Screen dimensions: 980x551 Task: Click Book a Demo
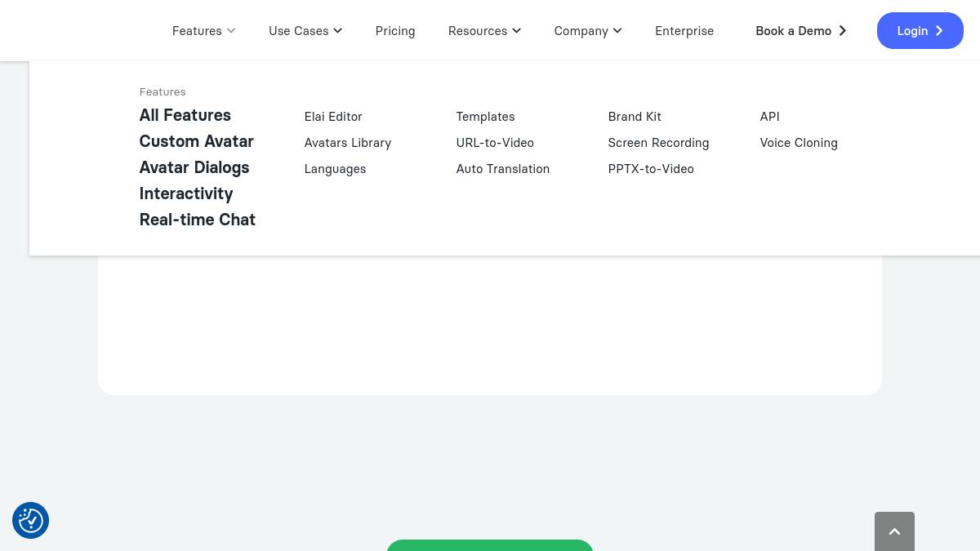tap(800, 31)
